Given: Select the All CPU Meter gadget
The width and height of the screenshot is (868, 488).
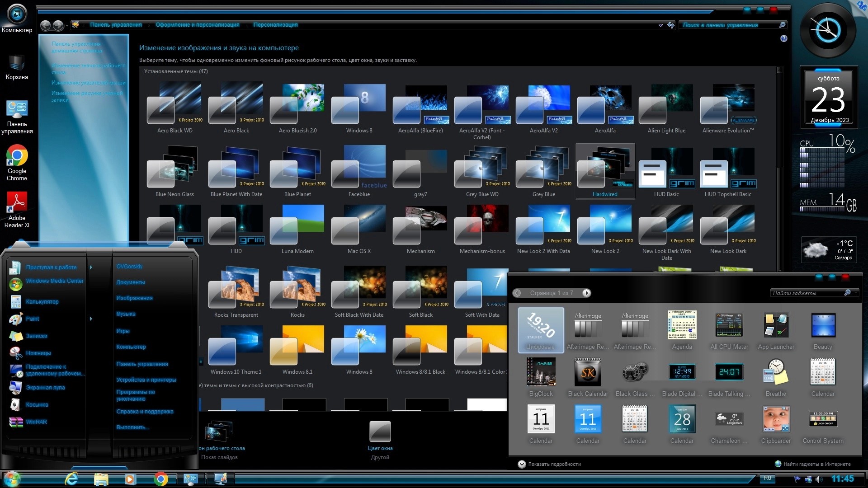Looking at the screenshot, I should click(x=729, y=326).
